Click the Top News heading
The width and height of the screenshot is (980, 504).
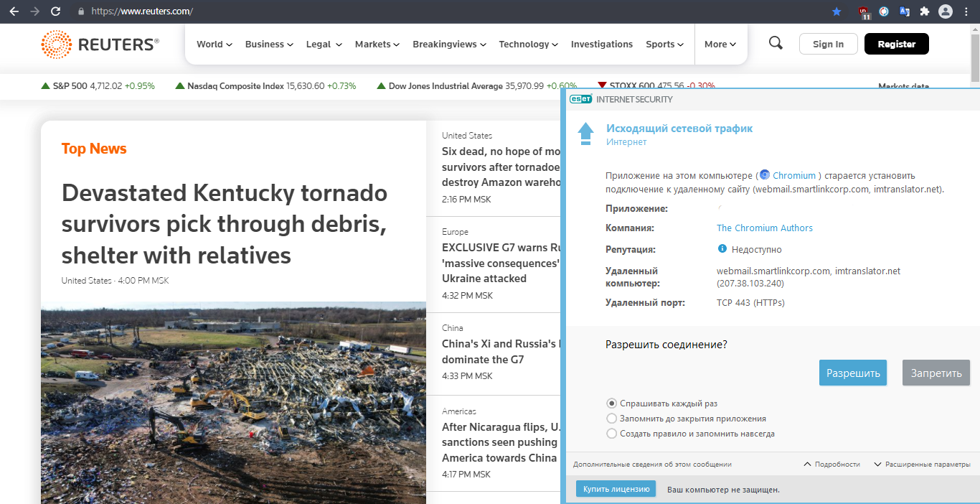click(x=94, y=149)
